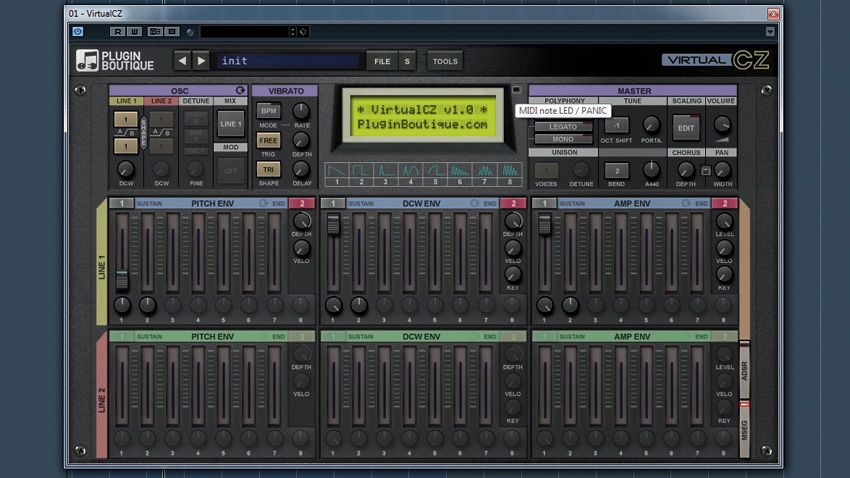Click the A440 tuning knob

pos(651,170)
